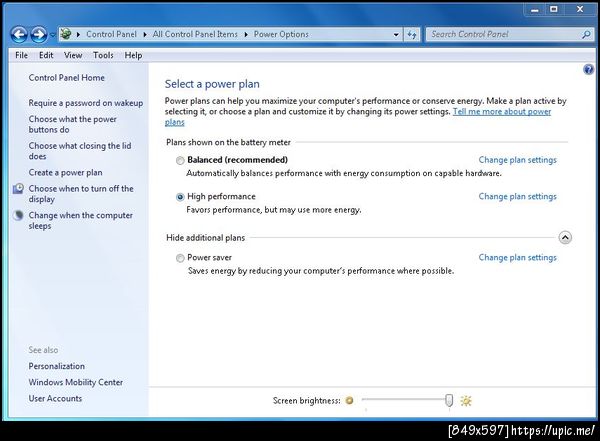The height and width of the screenshot is (441, 600).
Task: Open the blue Help question mark icon
Action: click(x=588, y=69)
